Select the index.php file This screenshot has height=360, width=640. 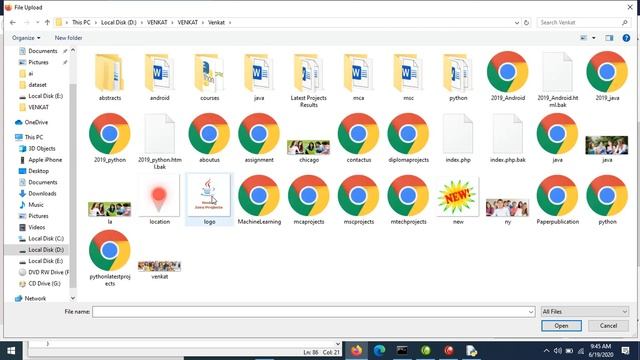click(x=458, y=138)
